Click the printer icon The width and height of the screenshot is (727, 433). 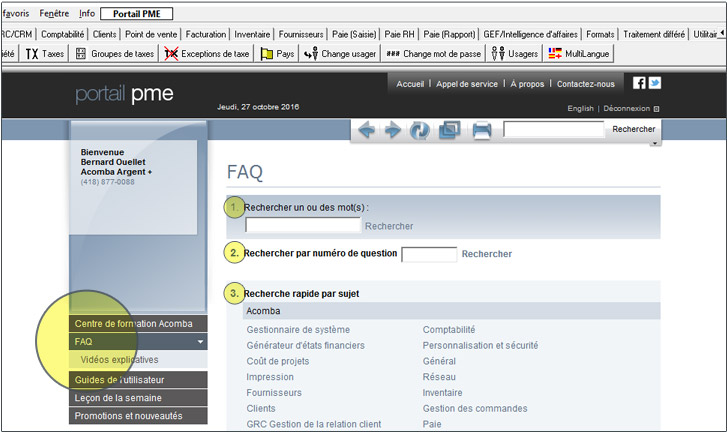(x=481, y=130)
